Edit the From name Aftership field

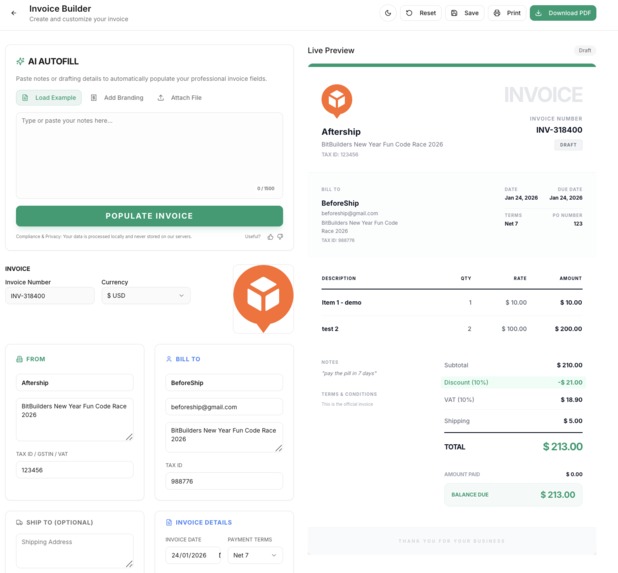pos(75,383)
